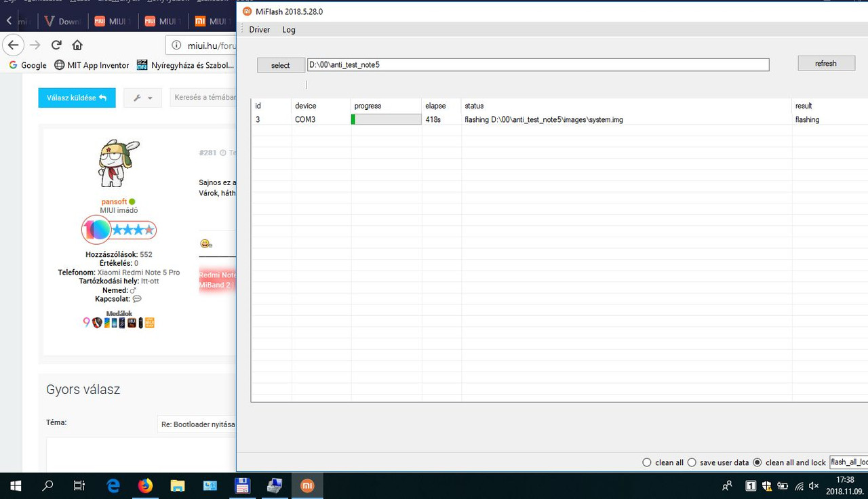Select clean all and lock option
The height and width of the screenshot is (499, 868).
click(x=758, y=462)
